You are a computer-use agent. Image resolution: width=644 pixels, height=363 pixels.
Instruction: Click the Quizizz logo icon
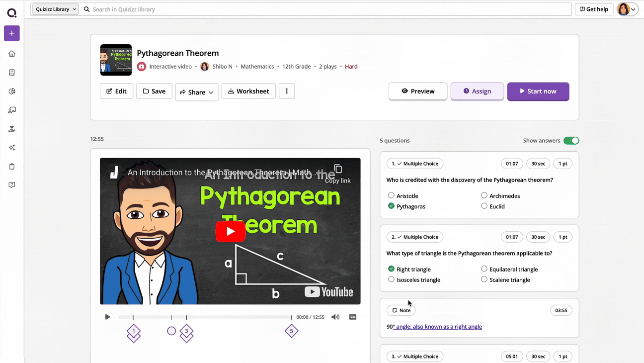12,13
